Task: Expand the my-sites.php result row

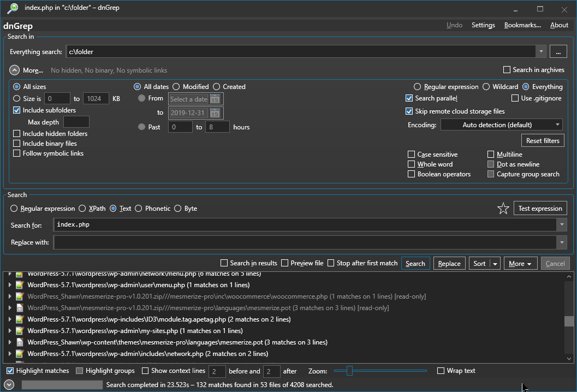Action: pos(10,330)
